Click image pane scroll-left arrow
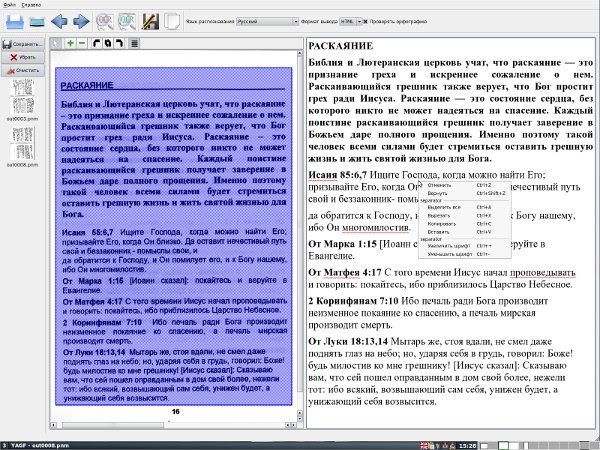Viewport: 600px width, 450px height. (x=53, y=425)
